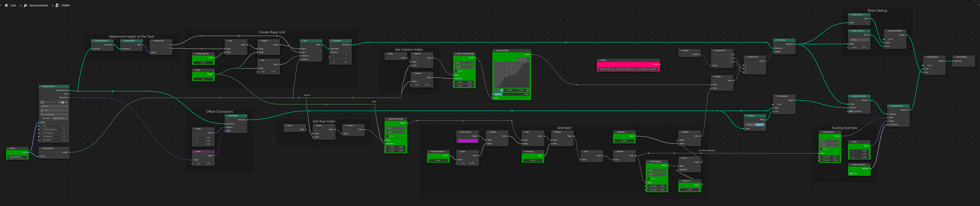Uncheck Pick Instance in Instance on Points node

click(x=851, y=111)
